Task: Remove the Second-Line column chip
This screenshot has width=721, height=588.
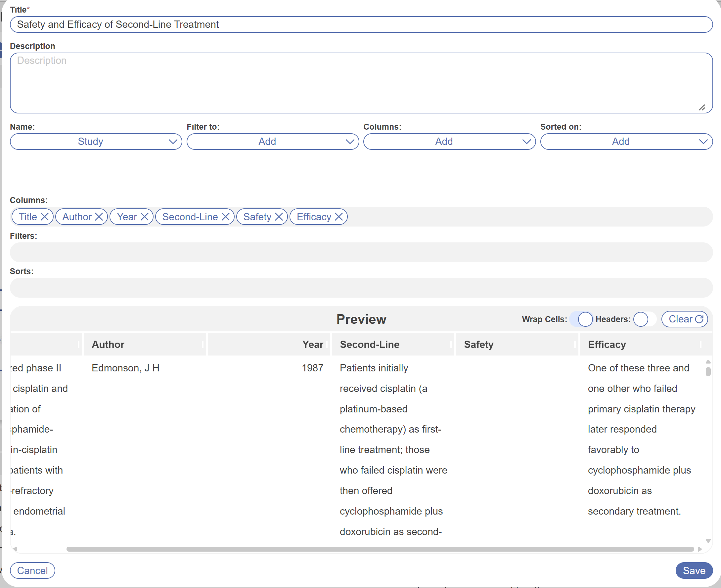Action: [x=226, y=217]
